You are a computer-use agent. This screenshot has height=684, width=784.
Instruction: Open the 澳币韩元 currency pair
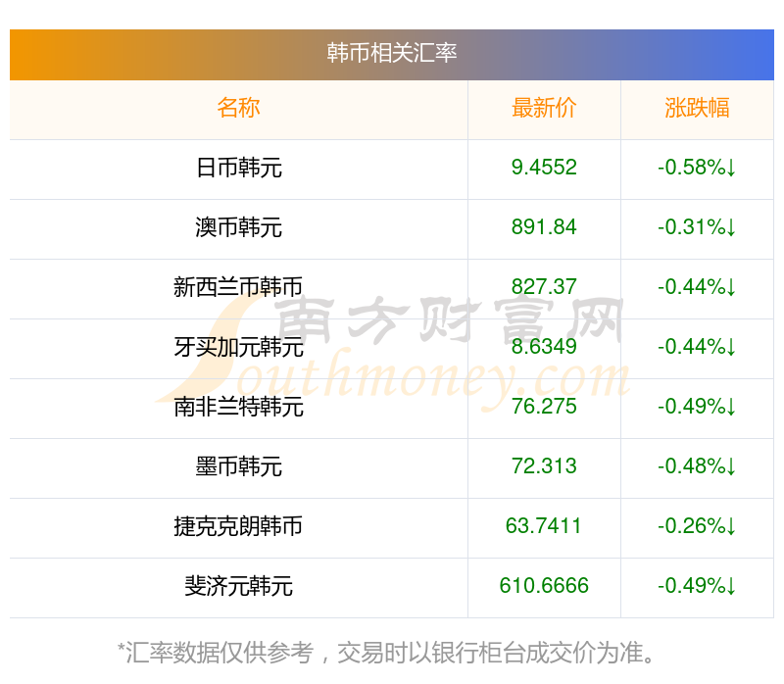click(x=238, y=227)
